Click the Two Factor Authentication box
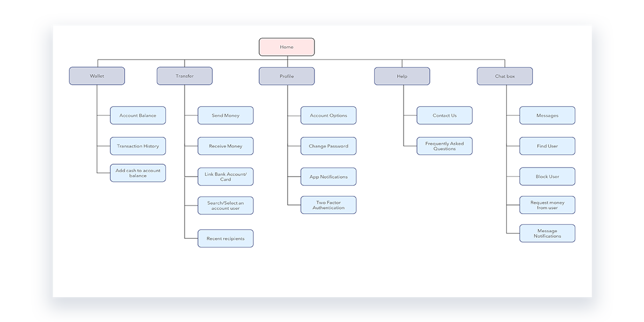This screenshot has height=322, width=644. point(328,204)
